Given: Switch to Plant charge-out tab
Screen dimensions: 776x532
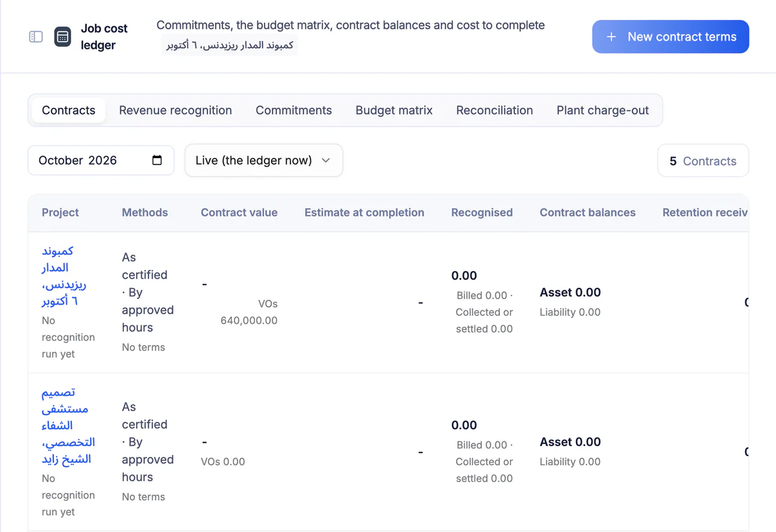Looking at the screenshot, I should 603,111.
